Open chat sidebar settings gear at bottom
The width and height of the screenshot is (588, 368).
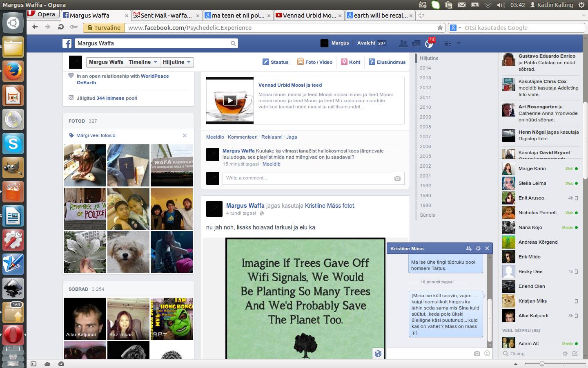point(565,354)
